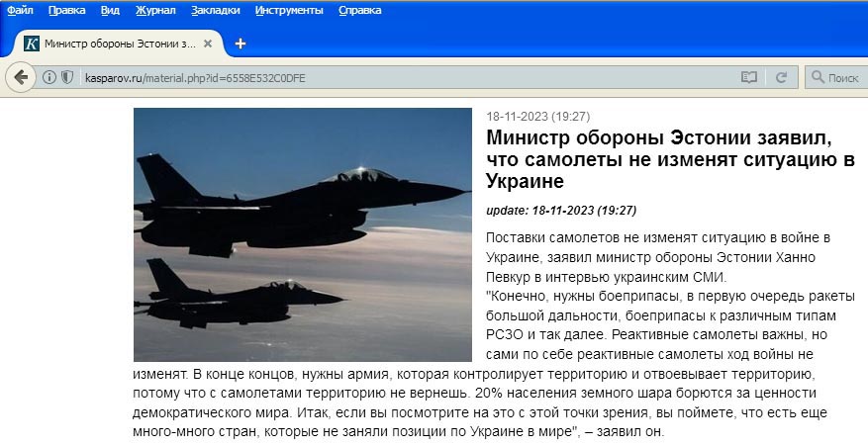The width and height of the screenshot is (868, 447).
Task: Open the Вид menu
Action: pos(110,10)
